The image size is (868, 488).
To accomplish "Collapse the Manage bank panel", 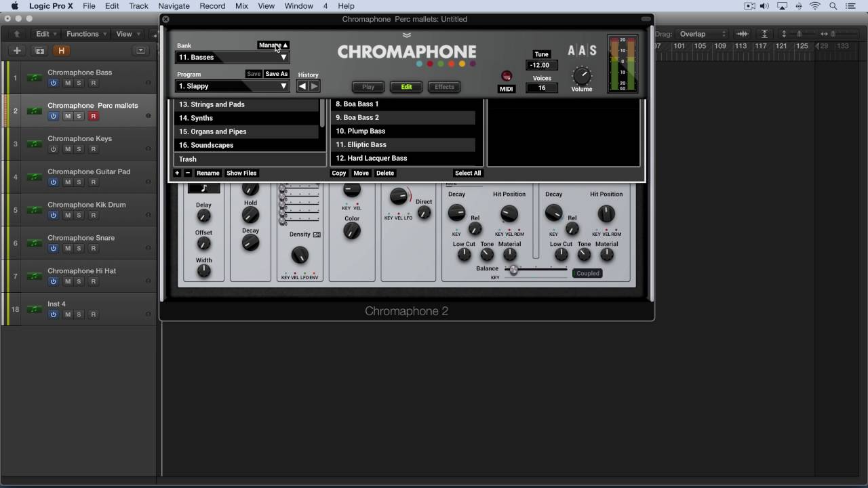I will point(273,45).
